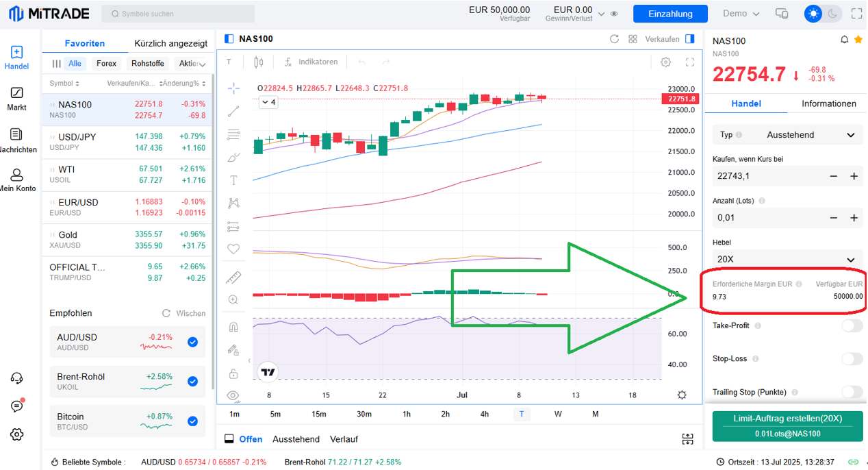Image resolution: width=868 pixels, height=470 pixels.
Task: Open the chart layout grid icon
Action: click(633, 39)
